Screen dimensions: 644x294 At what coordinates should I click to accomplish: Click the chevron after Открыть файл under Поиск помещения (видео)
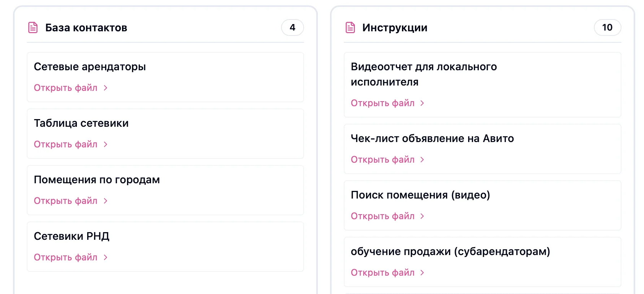coord(423,216)
